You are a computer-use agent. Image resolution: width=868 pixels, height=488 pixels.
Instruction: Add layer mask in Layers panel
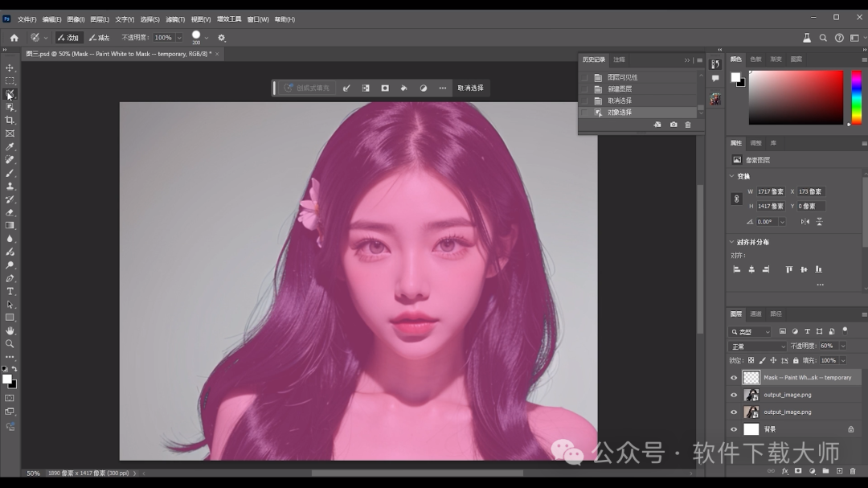click(798, 471)
